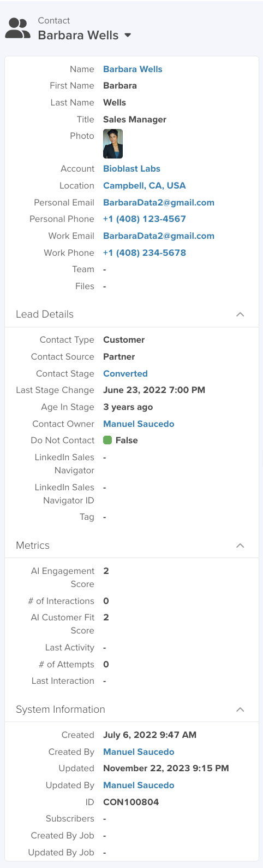The height and width of the screenshot is (868, 263).
Task: Collapse the Metrics section chevron
Action: coord(240,546)
